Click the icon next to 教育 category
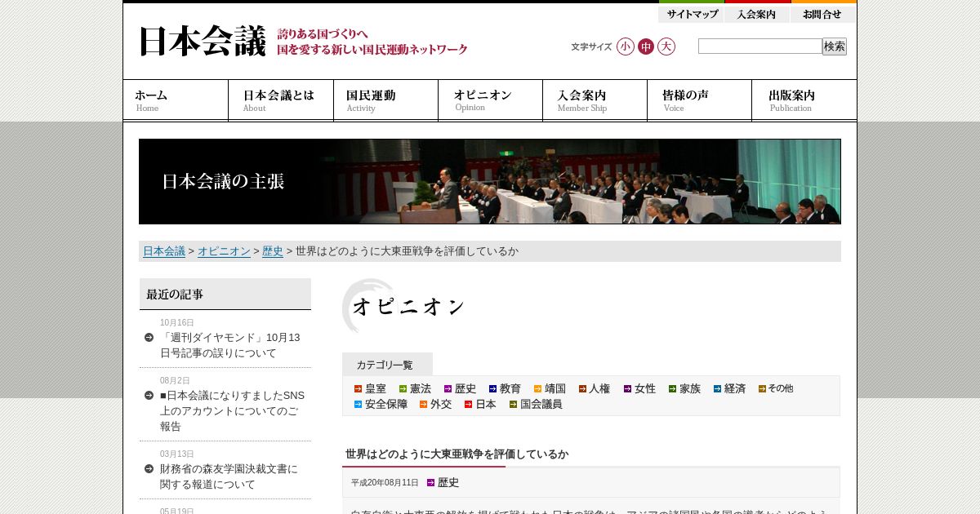The image size is (980, 514). [x=492, y=389]
